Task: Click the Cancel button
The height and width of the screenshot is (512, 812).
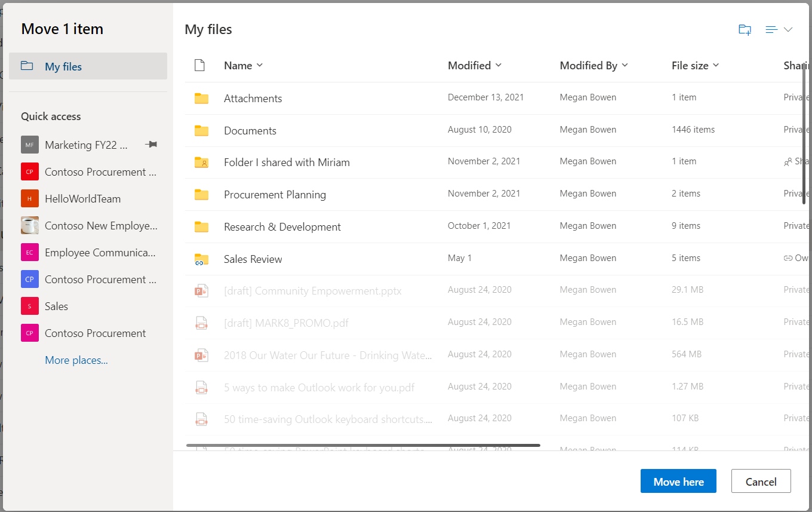Action: [761, 482]
